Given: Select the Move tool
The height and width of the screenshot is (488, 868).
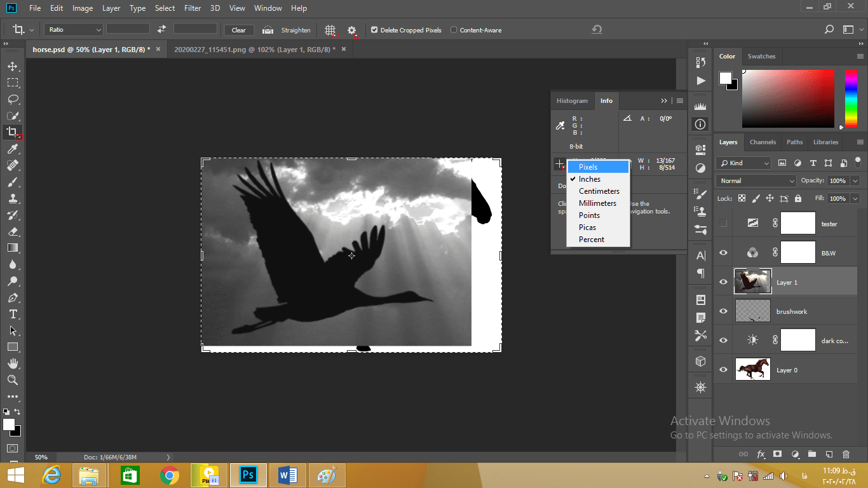Looking at the screenshot, I should point(13,66).
